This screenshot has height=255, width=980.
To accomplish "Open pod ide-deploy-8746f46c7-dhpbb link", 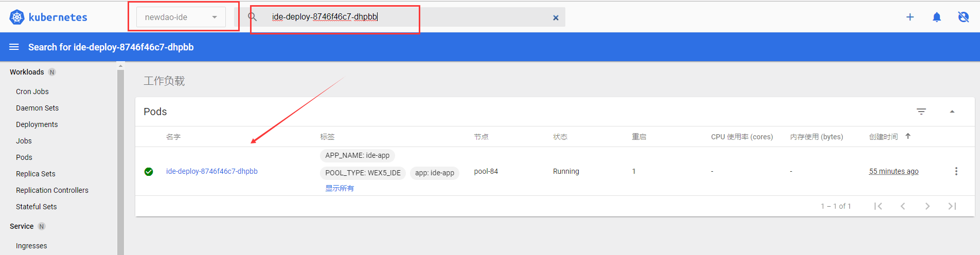I will tap(211, 171).
